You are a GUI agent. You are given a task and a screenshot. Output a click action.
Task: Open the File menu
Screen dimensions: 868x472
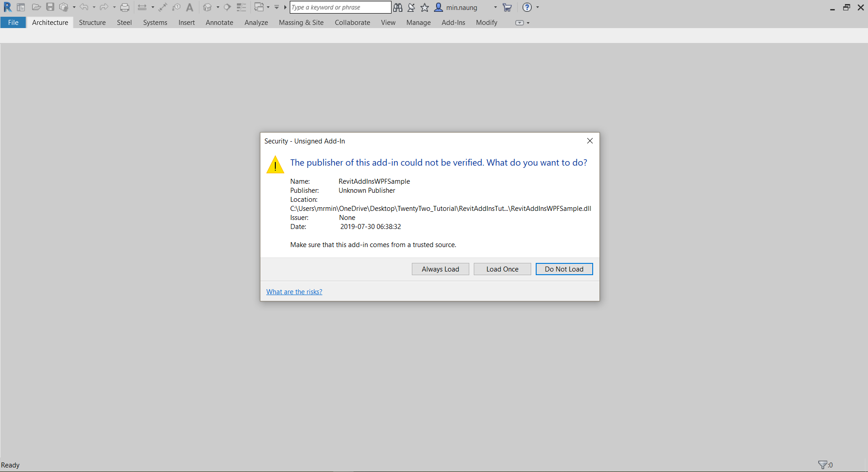(x=13, y=23)
